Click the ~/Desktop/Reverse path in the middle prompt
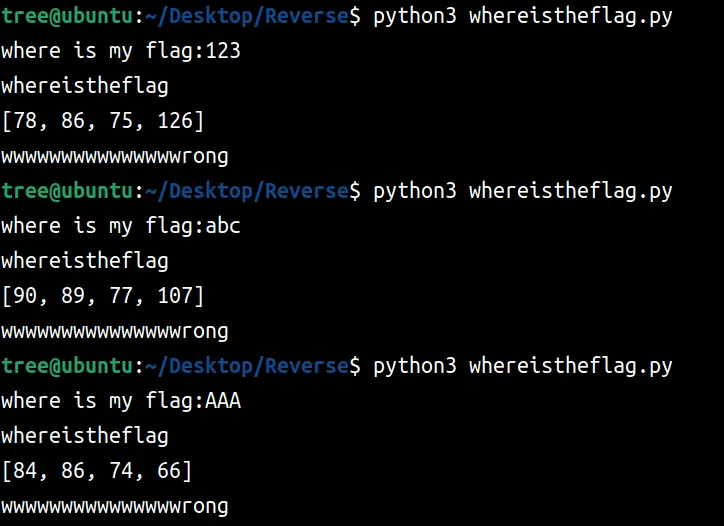Viewport: 724px width, 526px height. coord(246,191)
